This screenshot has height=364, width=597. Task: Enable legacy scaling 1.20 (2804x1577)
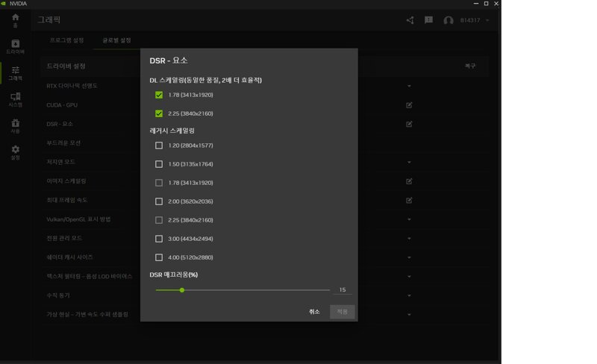(159, 145)
